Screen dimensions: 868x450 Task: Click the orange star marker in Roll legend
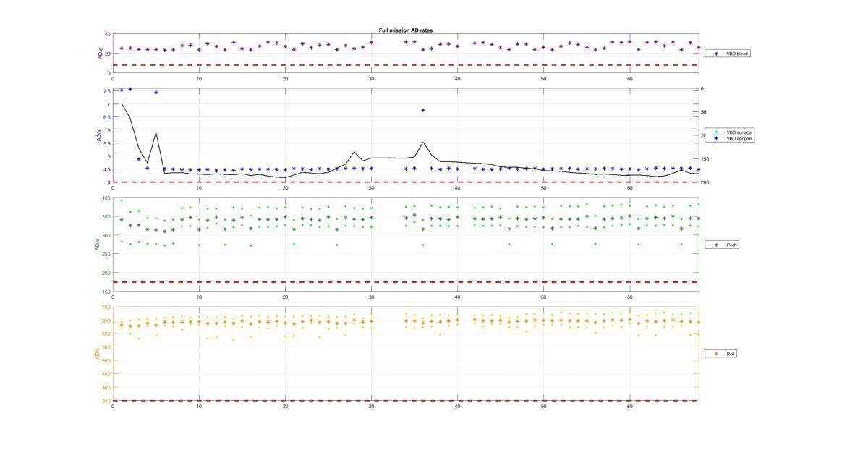point(716,354)
